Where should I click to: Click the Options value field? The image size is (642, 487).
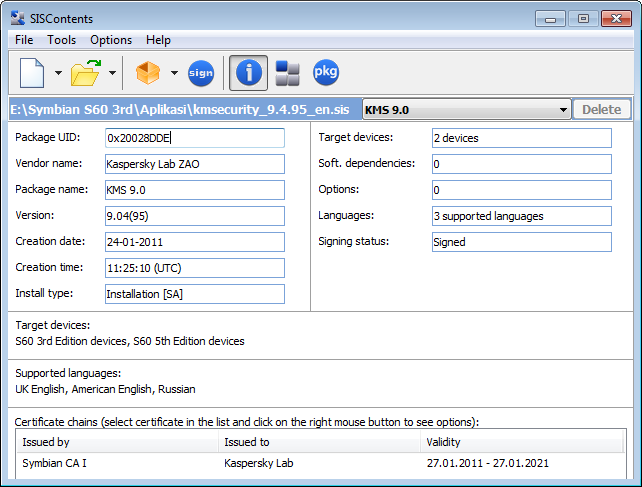click(x=522, y=190)
